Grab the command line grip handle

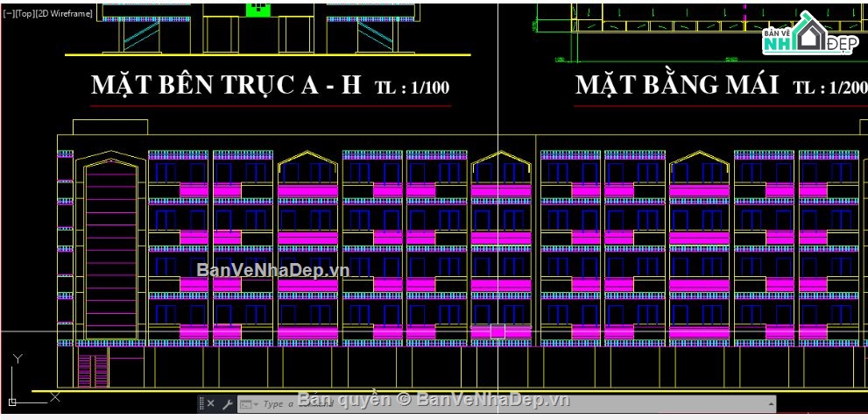point(201,403)
